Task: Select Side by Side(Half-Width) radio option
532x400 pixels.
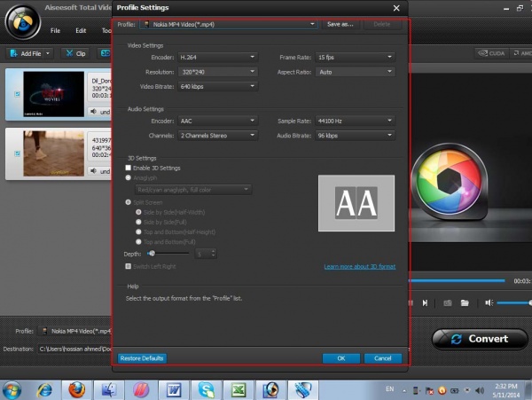Action: pos(137,212)
